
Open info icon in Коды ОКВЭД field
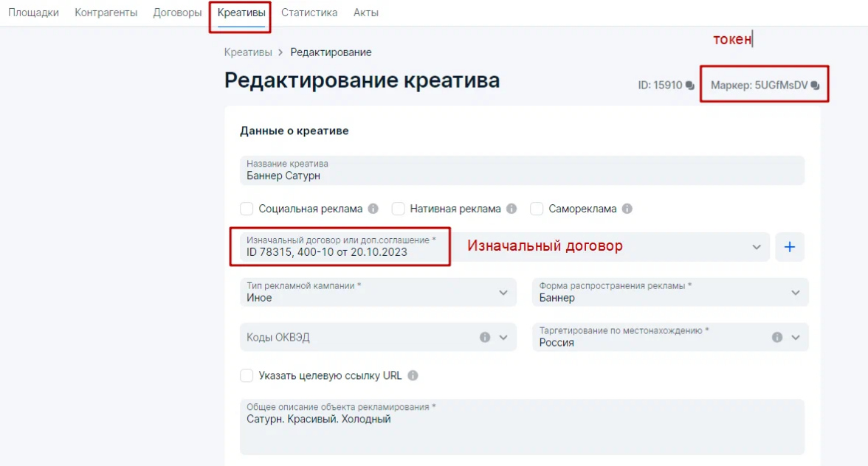(x=485, y=337)
